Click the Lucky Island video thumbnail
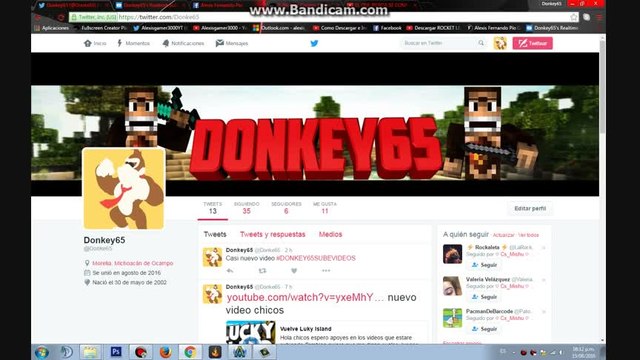Viewport: 640px width, 360px height. pyautogui.click(x=251, y=332)
